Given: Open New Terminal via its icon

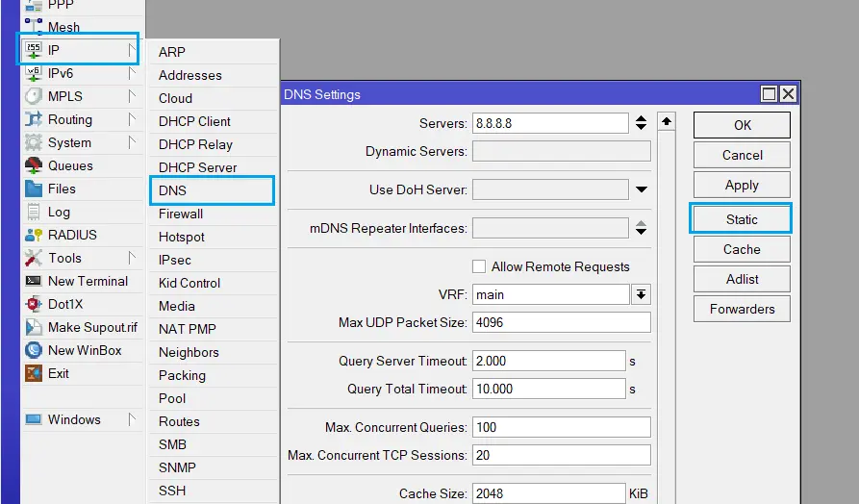Looking at the screenshot, I should [x=34, y=281].
